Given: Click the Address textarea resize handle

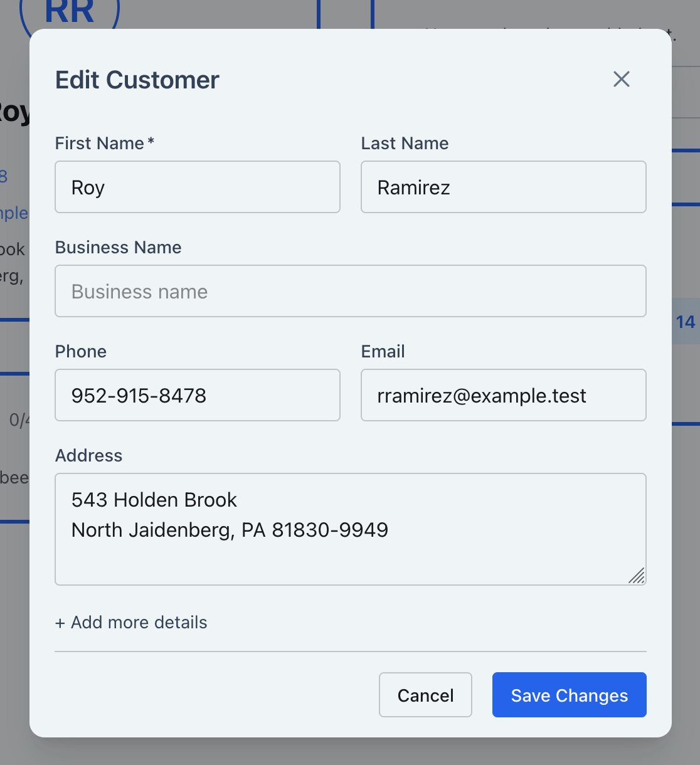Looking at the screenshot, I should click(637, 576).
